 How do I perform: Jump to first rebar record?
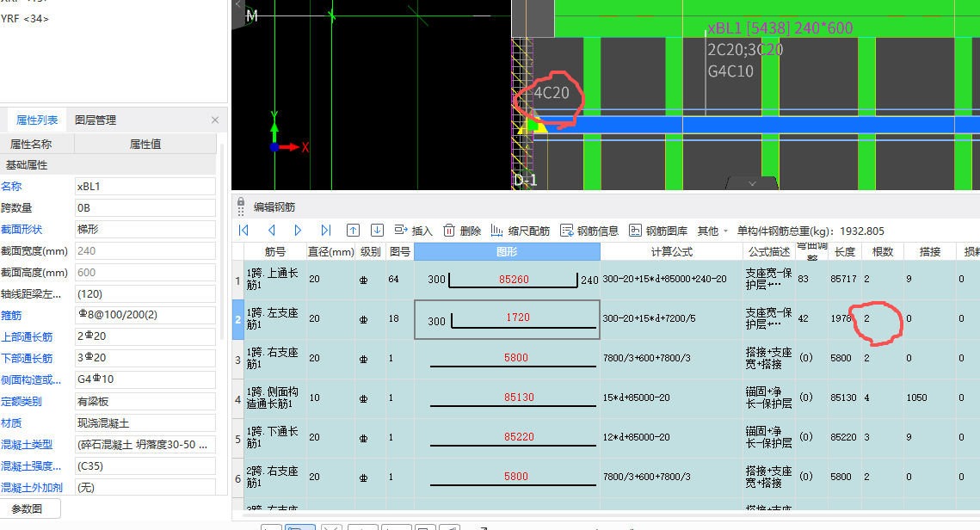click(x=243, y=231)
